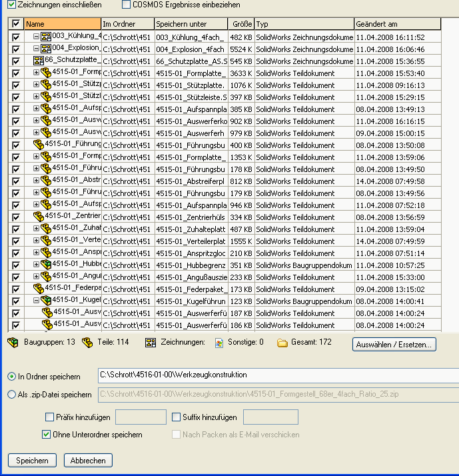Sort by Größe column header
This screenshot has height=476, width=459.
click(241, 24)
